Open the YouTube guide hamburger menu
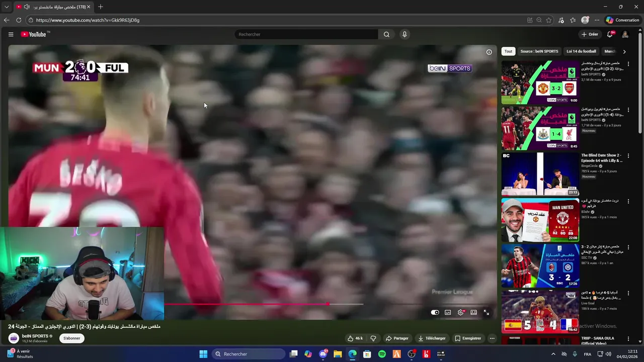Viewport: 644px width, 362px height. click(11, 34)
